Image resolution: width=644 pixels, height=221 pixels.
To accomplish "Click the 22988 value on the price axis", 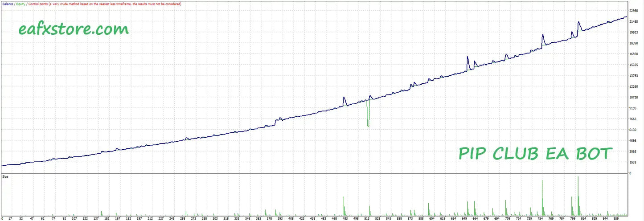I will (634, 11).
